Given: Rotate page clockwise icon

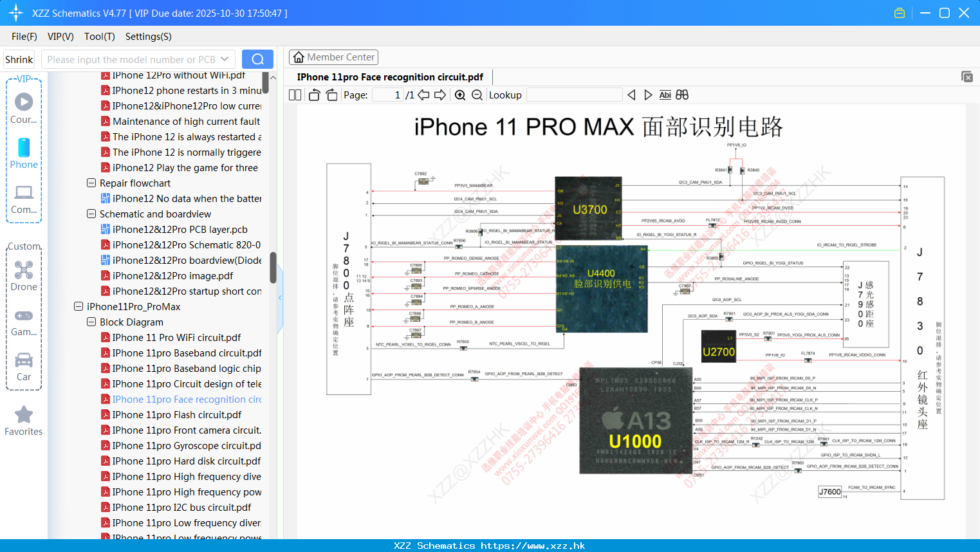Looking at the screenshot, I should click(x=331, y=95).
